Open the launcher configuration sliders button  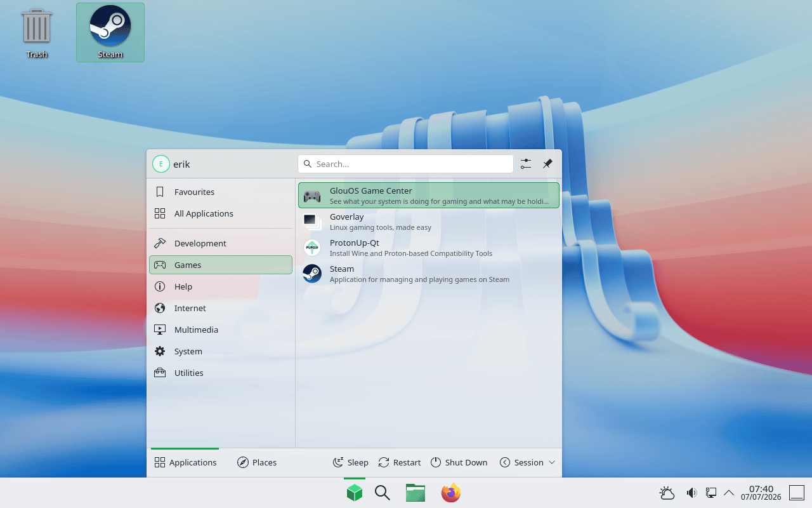526,164
